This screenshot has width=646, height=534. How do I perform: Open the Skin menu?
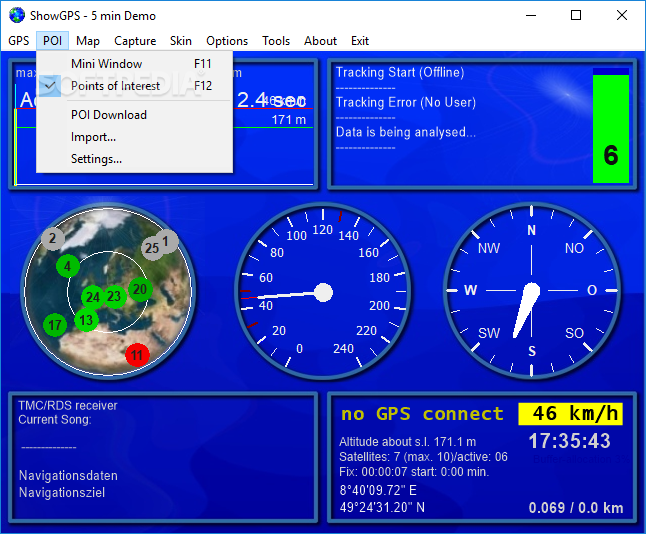coord(181,41)
